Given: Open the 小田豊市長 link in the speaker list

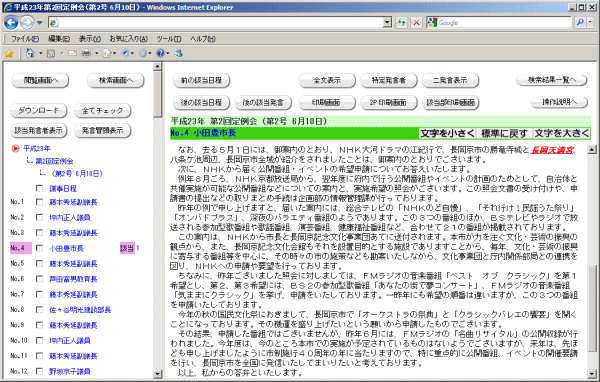Looking at the screenshot, I should (x=67, y=248).
